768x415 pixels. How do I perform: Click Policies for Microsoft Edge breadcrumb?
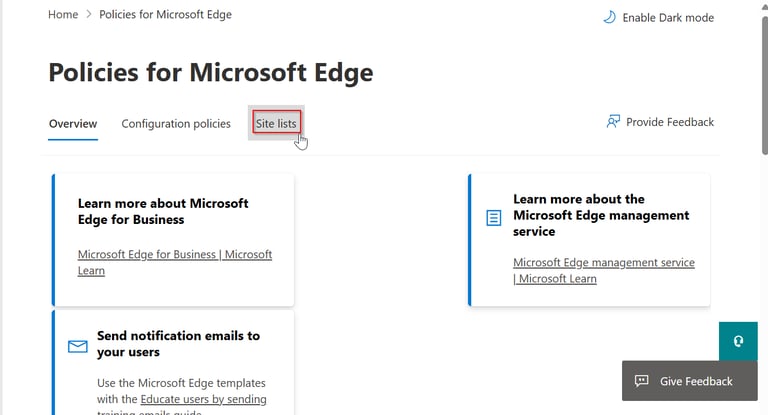pyautogui.click(x=165, y=15)
